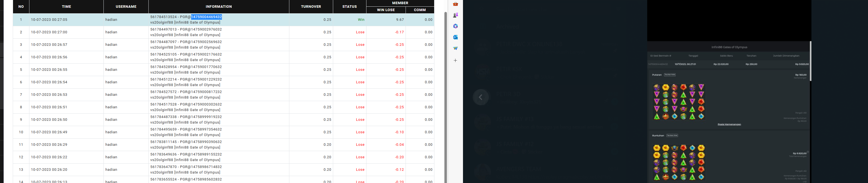Click username hadian in row 8
The width and height of the screenshot is (868, 183).
(x=111, y=107)
